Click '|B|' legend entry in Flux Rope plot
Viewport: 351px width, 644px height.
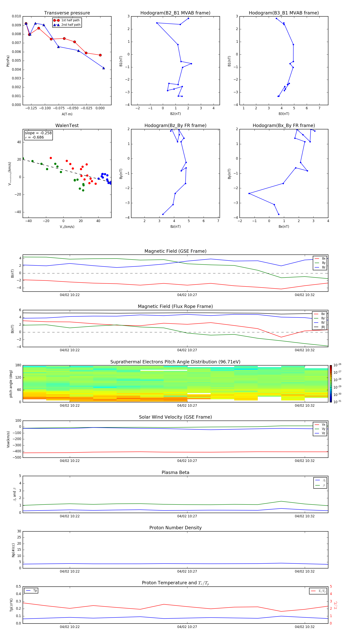coord(320,327)
